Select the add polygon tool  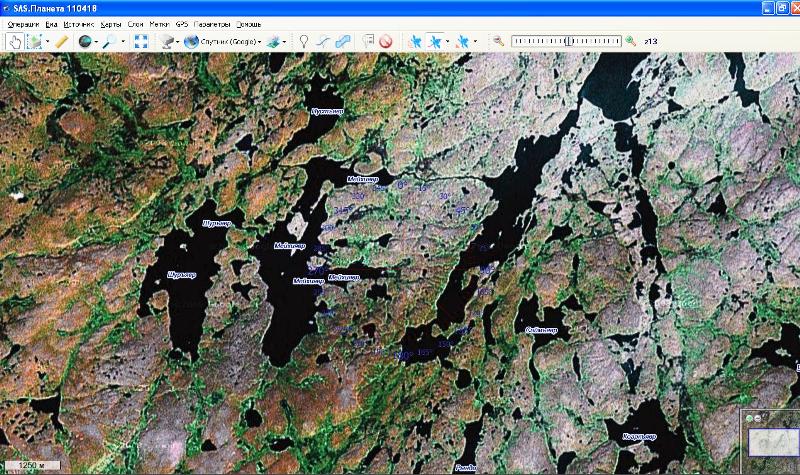click(x=343, y=41)
